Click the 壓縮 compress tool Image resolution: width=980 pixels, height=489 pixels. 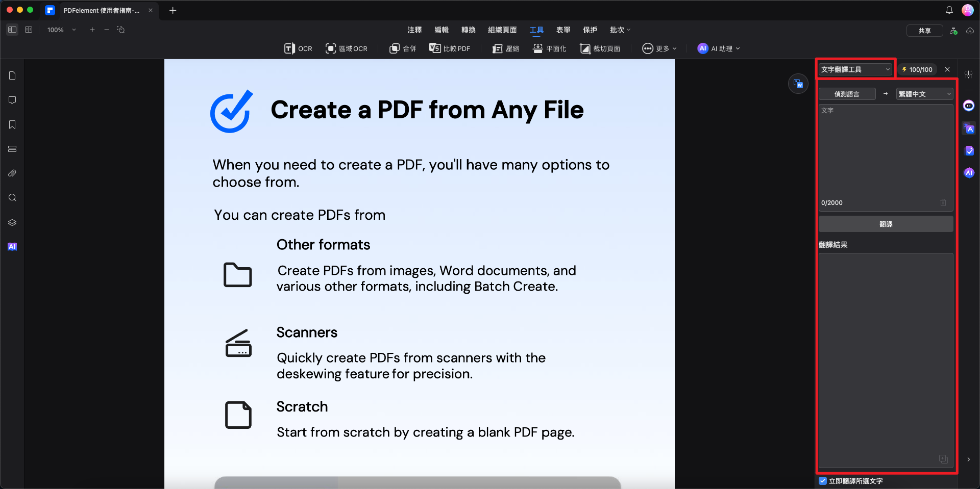coord(506,48)
